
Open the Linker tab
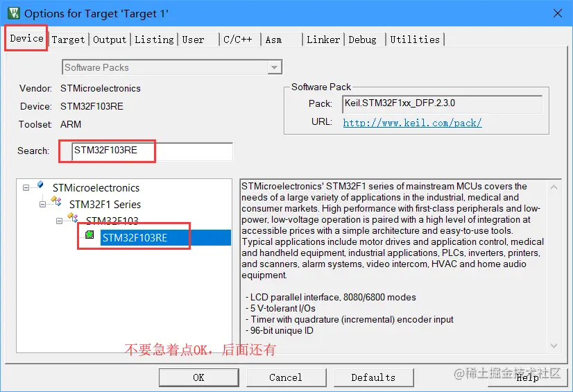pos(323,40)
